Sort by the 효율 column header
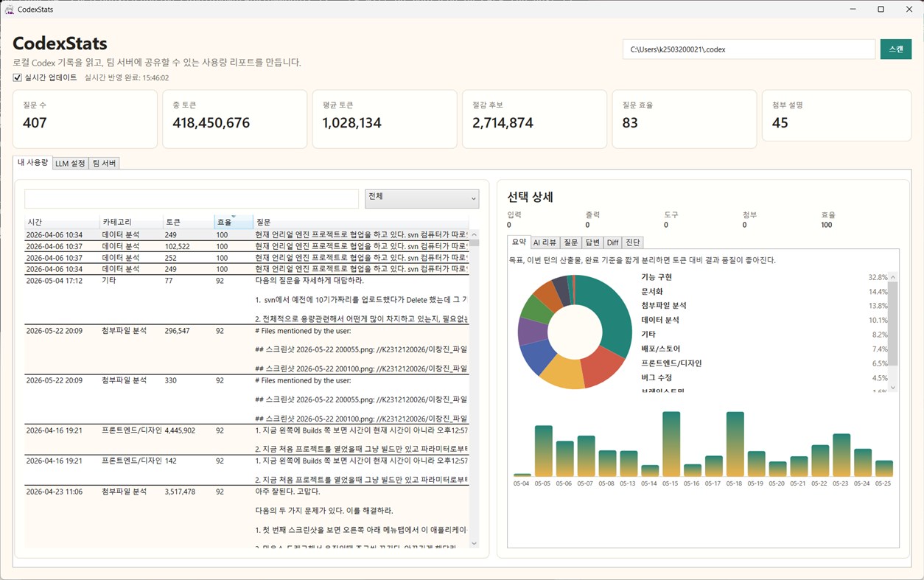 point(234,222)
